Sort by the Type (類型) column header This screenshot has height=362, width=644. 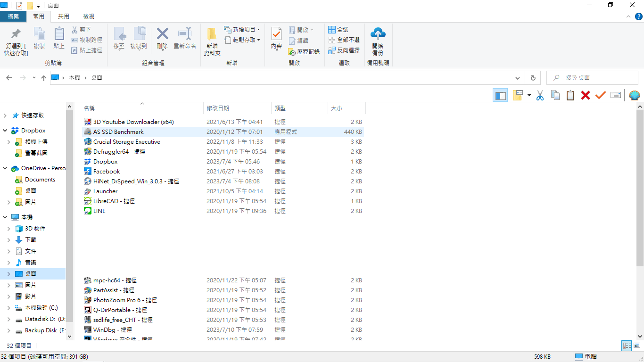tap(299, 108)
